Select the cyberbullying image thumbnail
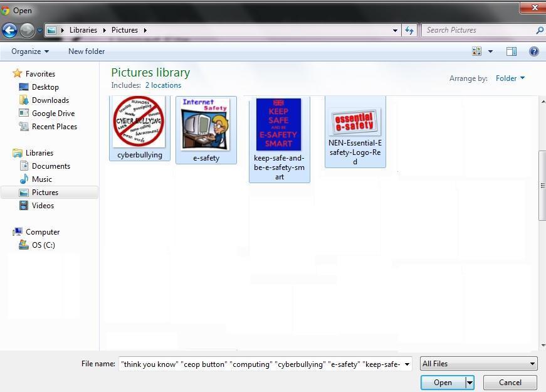This screenshot has width=546, height=392. (139, 121)
